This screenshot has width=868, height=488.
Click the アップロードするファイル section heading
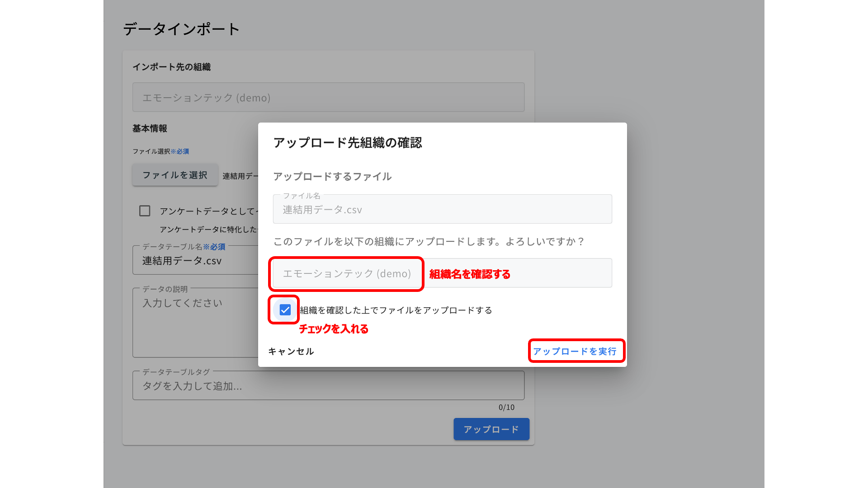coord(332,177)
